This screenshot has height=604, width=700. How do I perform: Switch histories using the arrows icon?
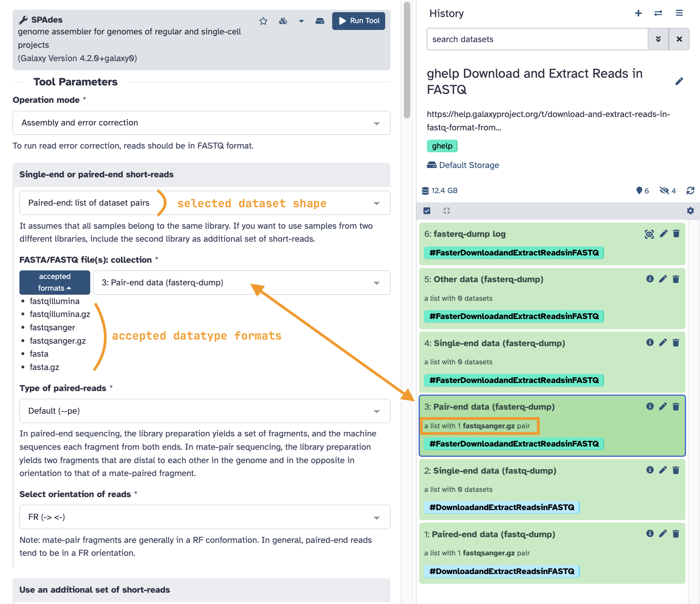coord(658,13)
